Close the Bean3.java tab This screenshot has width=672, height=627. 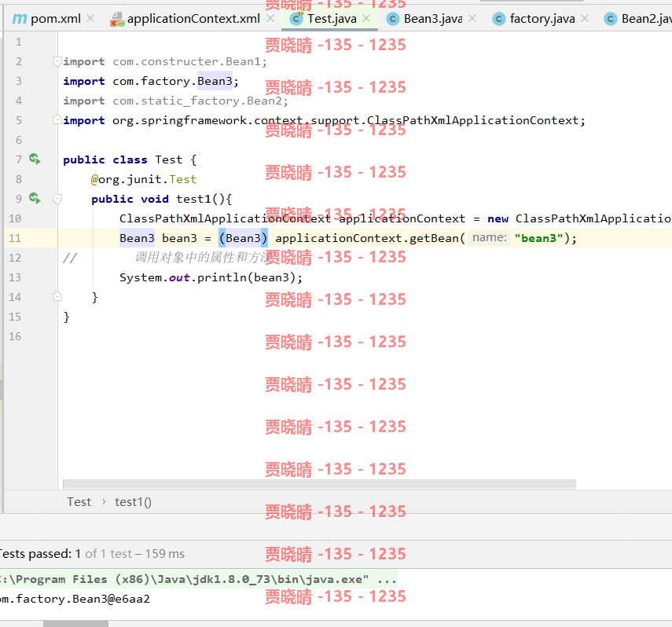pyautogui.click(x=472, y=18)
